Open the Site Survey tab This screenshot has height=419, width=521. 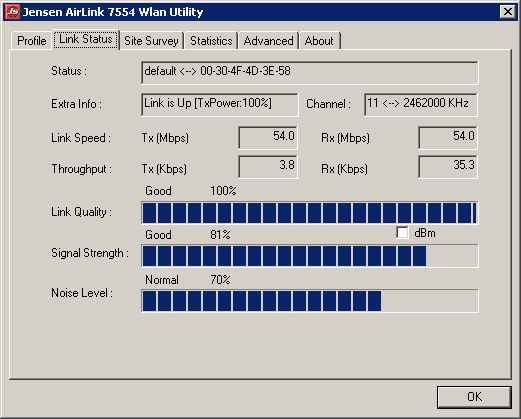[x=151, y=41]
